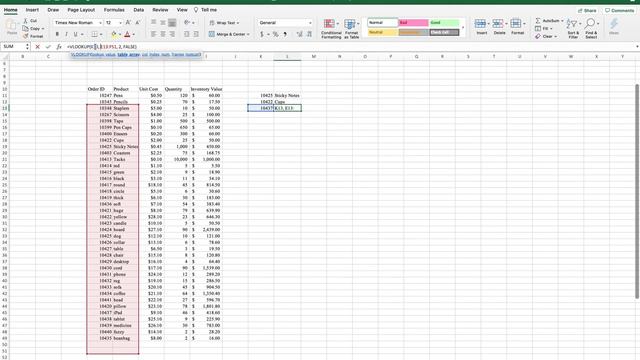Open Conditional Formatting menu
Image resolution: width=640 pixels, height=360 pixels.
click(x=331, y=29)
